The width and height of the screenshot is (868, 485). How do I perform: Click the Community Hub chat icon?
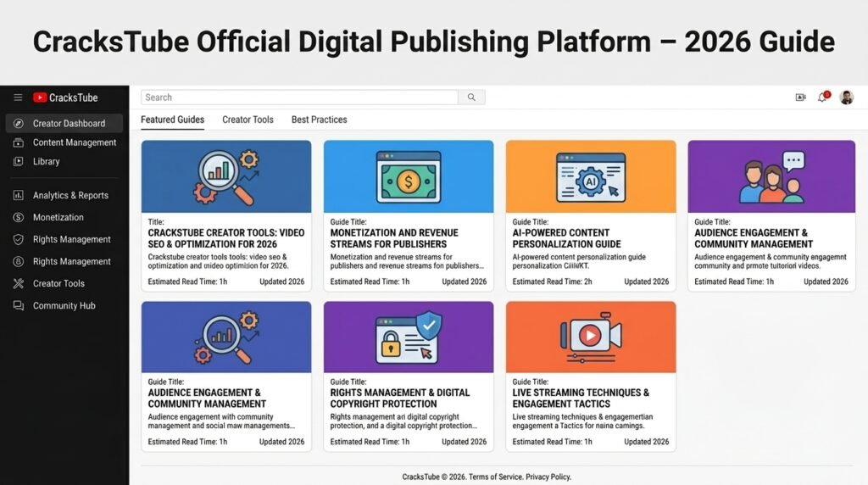point(19,305)
